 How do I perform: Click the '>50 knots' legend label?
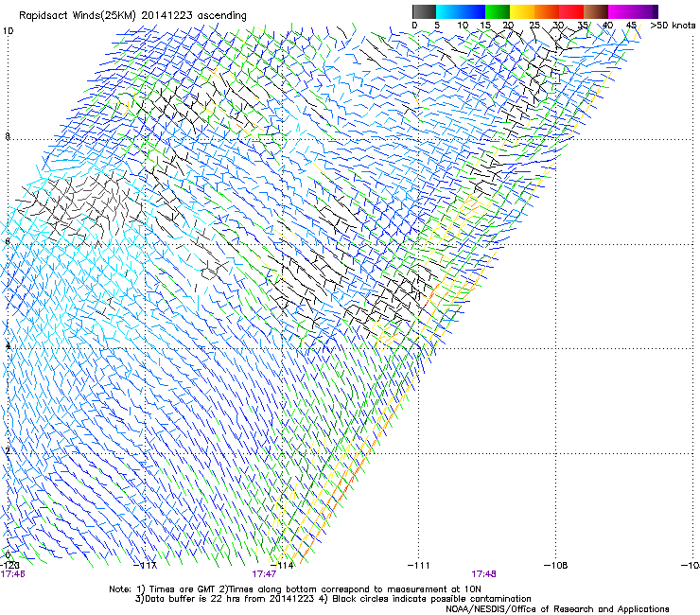coord(673,26)
